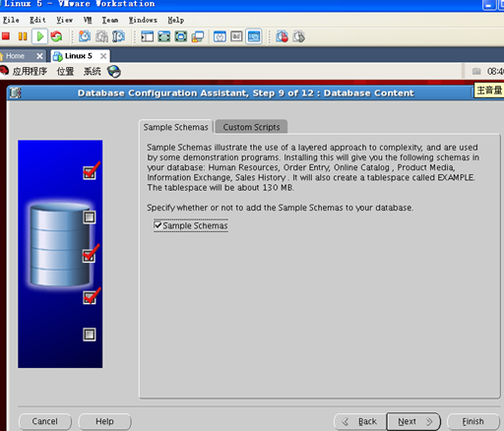Launch web browser from GNOME panel
The width and height of the screenshot is (504, 431).
click(114, 71)
